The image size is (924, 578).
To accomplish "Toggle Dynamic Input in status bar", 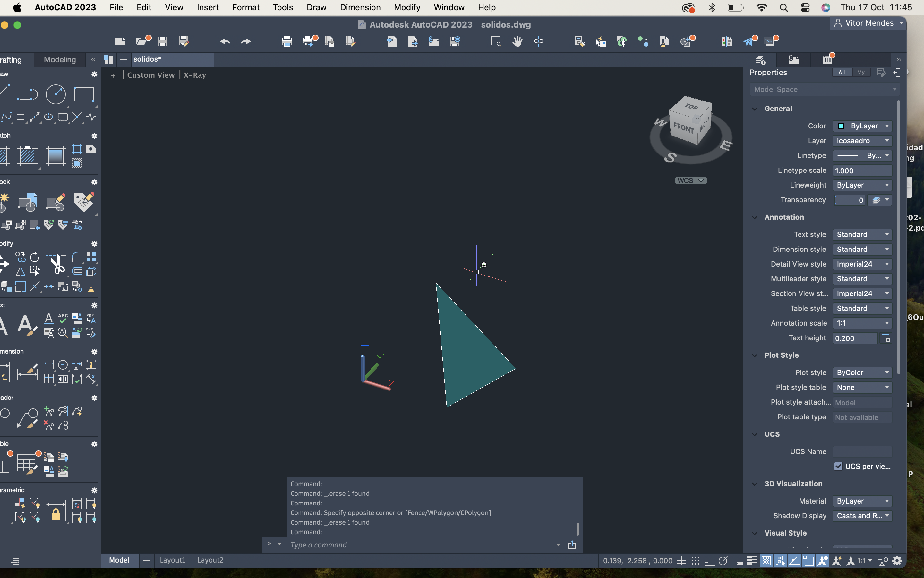I will click(738, 561).
